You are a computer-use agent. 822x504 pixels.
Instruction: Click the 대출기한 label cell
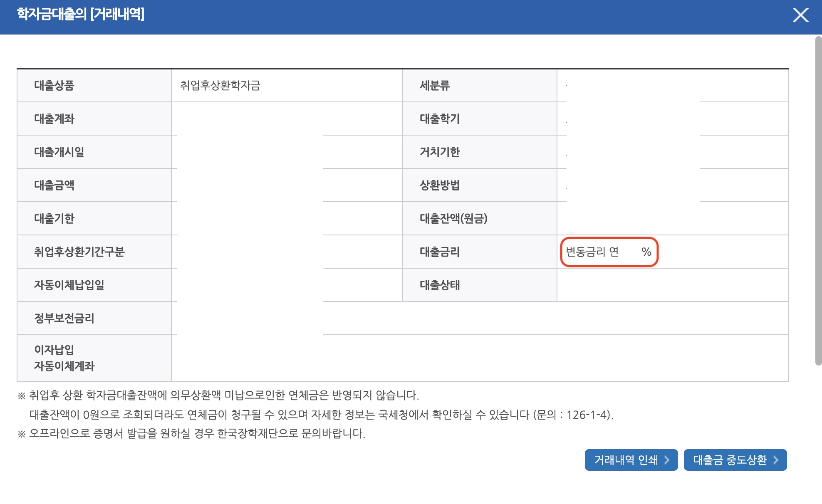[54, 219]
